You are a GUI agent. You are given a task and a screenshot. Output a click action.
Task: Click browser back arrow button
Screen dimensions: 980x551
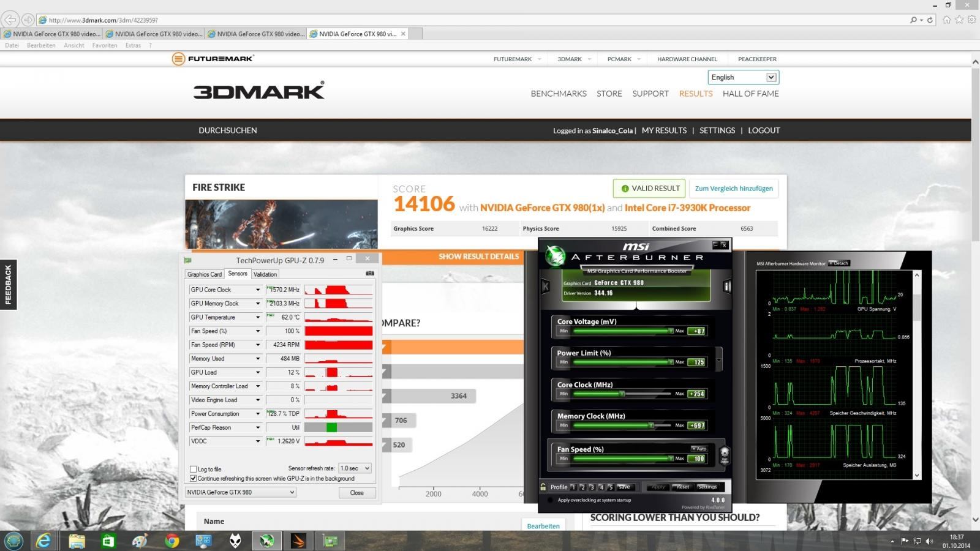(x=10, y=20)
